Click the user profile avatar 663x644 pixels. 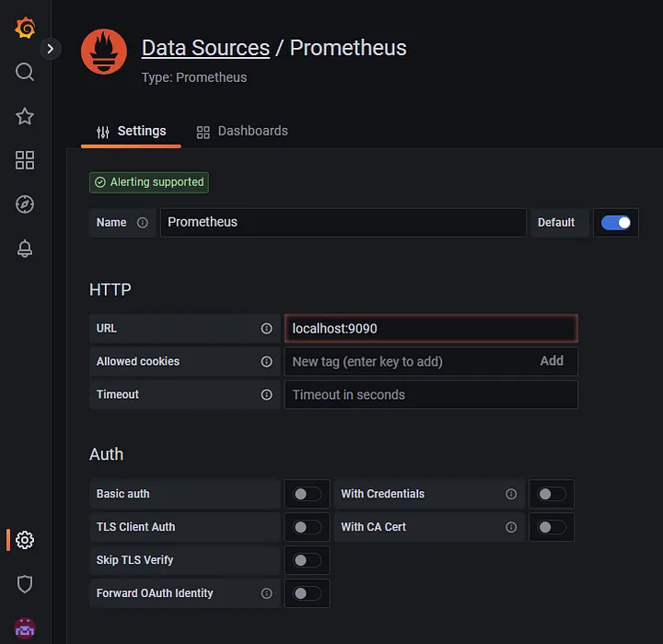pyautogui.click(x=25, y=627)
